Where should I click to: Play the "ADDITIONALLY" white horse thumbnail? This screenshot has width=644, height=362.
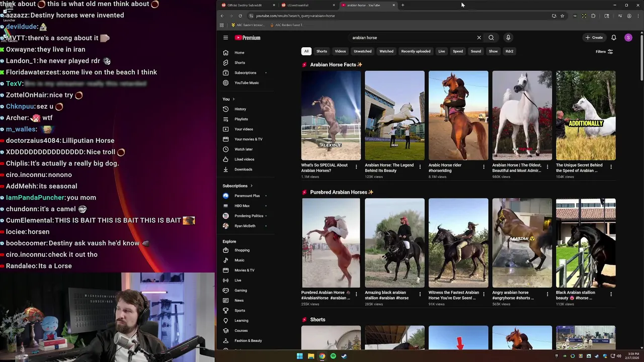click(586, 116)
